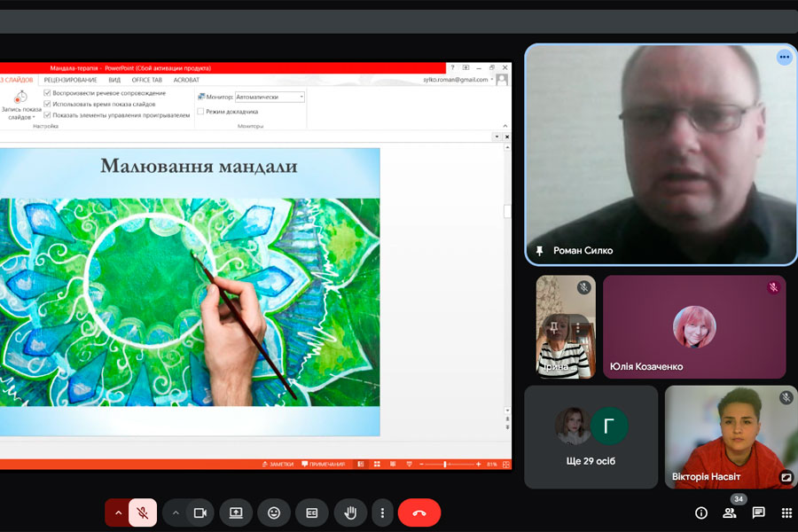Turn on the camera button

200,512
